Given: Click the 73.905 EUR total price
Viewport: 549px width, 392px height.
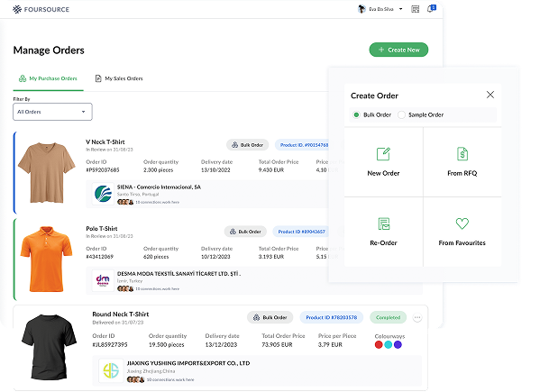Looking at the screenshot, I should click(277, 345).
